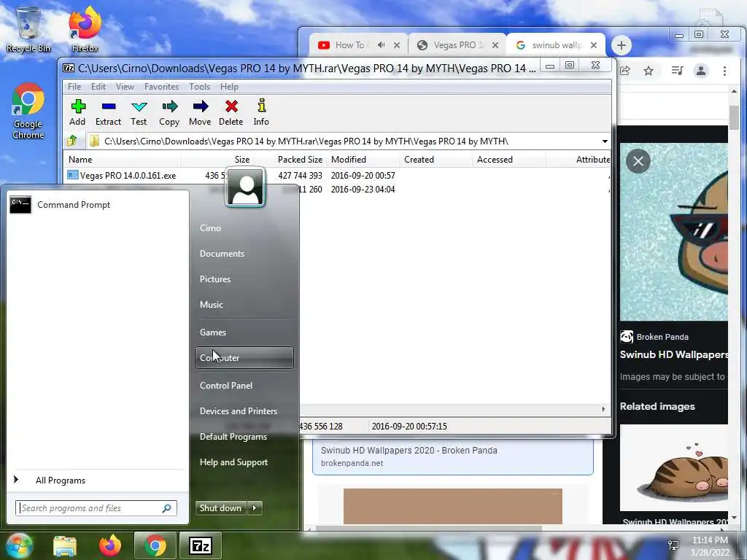This screenshot has height=560, width=747.
Task: Open Info in the 7-Zip toolbar
Action: (x=261, y=112)
